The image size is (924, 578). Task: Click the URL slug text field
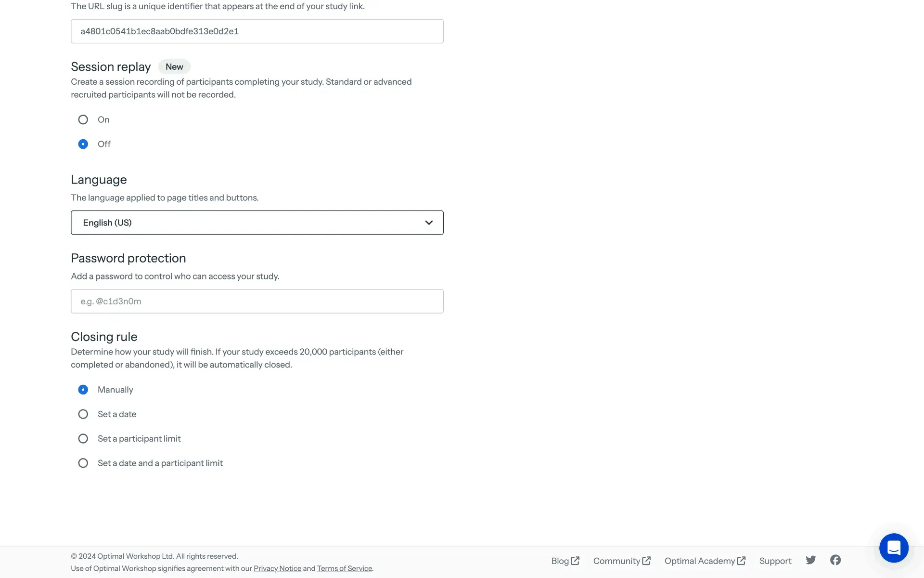click(x=257, y=31)
